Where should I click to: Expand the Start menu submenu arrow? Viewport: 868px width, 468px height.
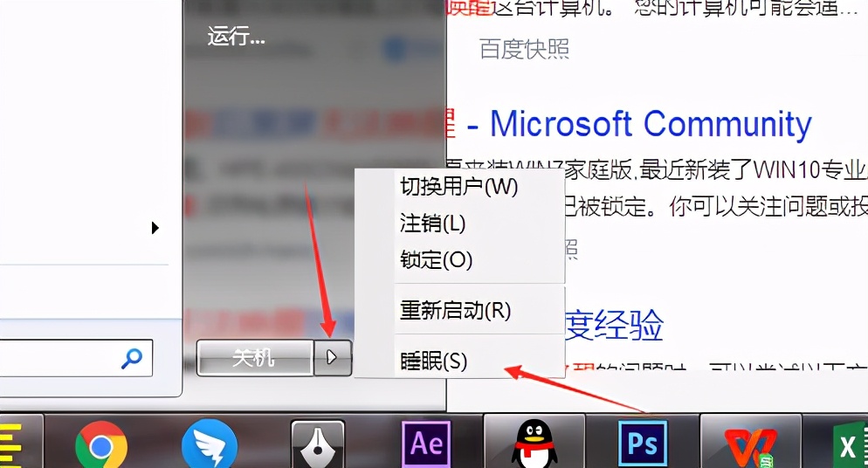pos(155,227)
